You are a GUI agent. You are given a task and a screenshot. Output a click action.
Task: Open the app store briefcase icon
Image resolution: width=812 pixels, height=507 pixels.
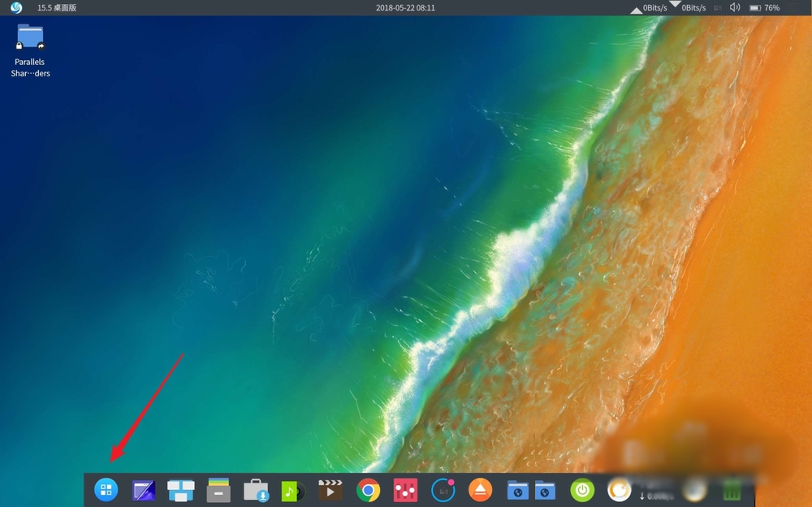[x=256, y=490]
